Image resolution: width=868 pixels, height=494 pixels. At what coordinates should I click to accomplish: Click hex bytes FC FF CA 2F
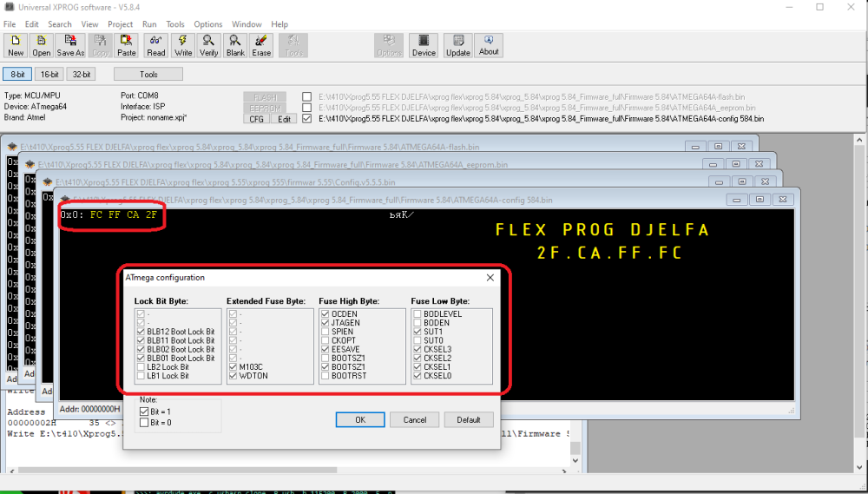(x=123, y=215)
